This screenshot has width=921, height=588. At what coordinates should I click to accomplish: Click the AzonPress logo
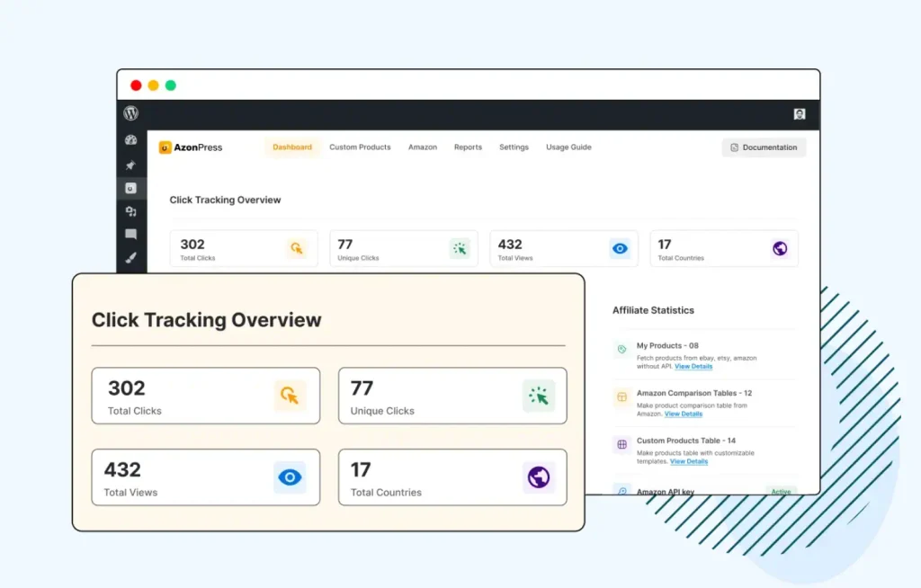(x=191, y=147)
